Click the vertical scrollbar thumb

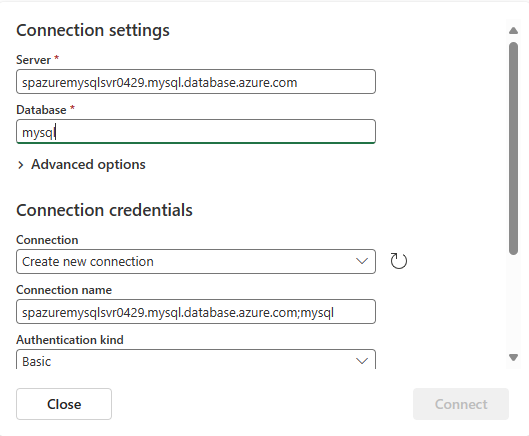point(513,148)
